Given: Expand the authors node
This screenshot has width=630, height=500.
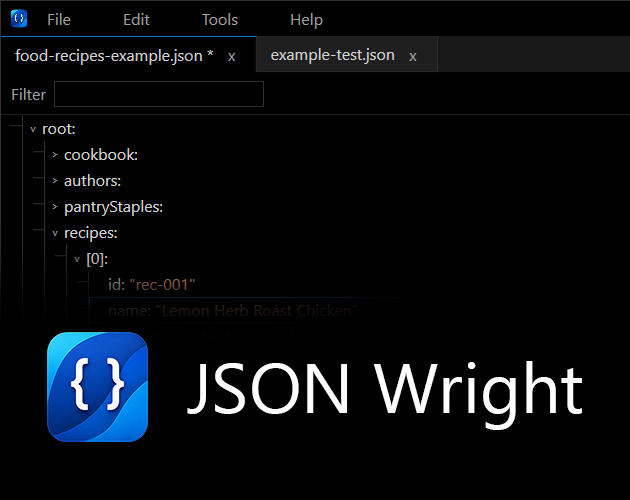Looking at the screenshot, I should [x=55, y=181].
